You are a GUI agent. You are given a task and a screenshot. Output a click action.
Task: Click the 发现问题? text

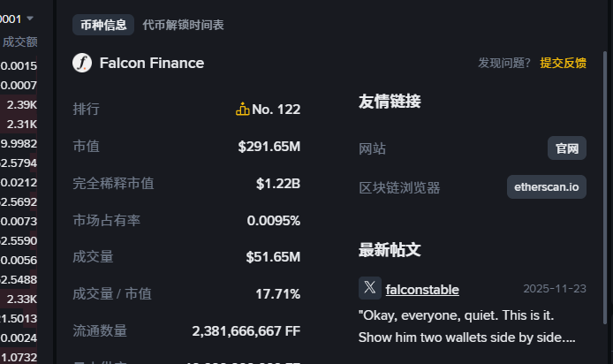(x=504, y=63)
